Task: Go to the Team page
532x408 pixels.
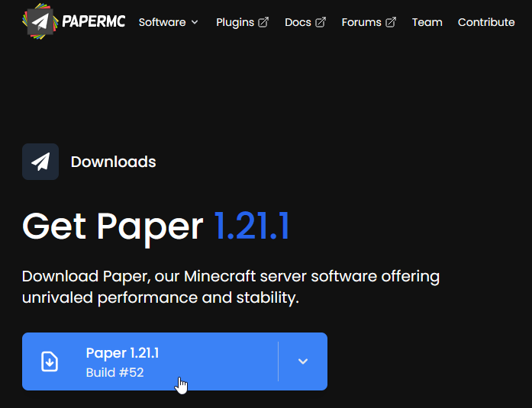Action: (427, 22)
